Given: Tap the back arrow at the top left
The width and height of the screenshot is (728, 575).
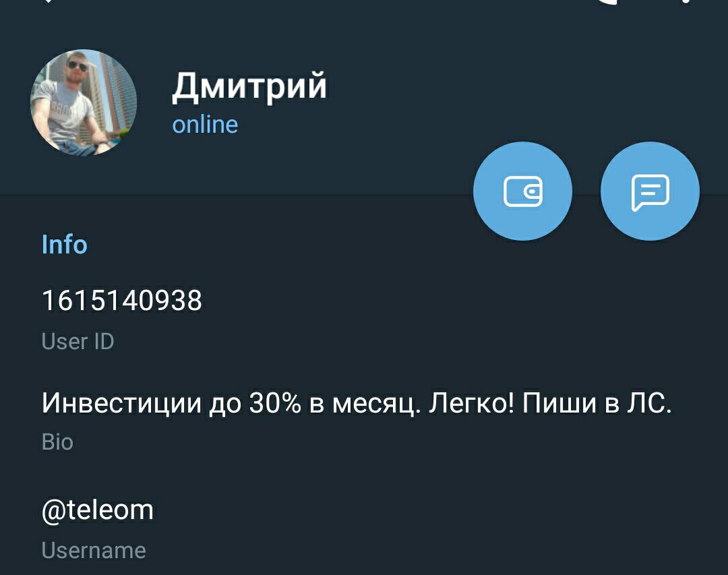Looking at the screenshot, I should (48, 1).
